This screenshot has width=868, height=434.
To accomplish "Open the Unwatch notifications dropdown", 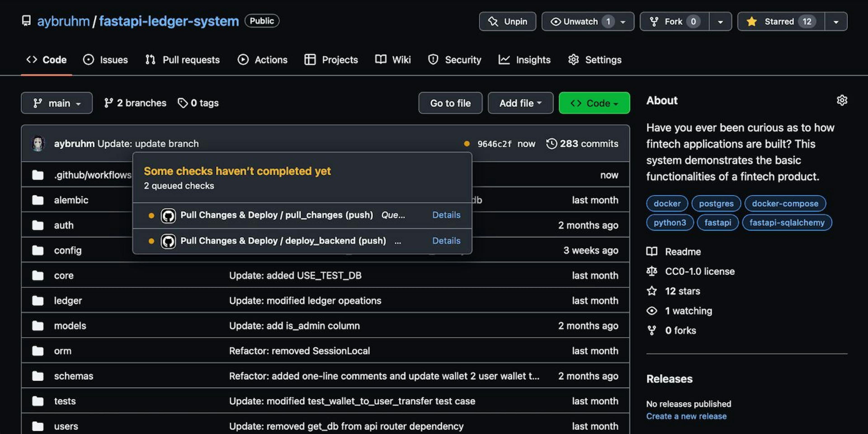I will tap(588, 21).
